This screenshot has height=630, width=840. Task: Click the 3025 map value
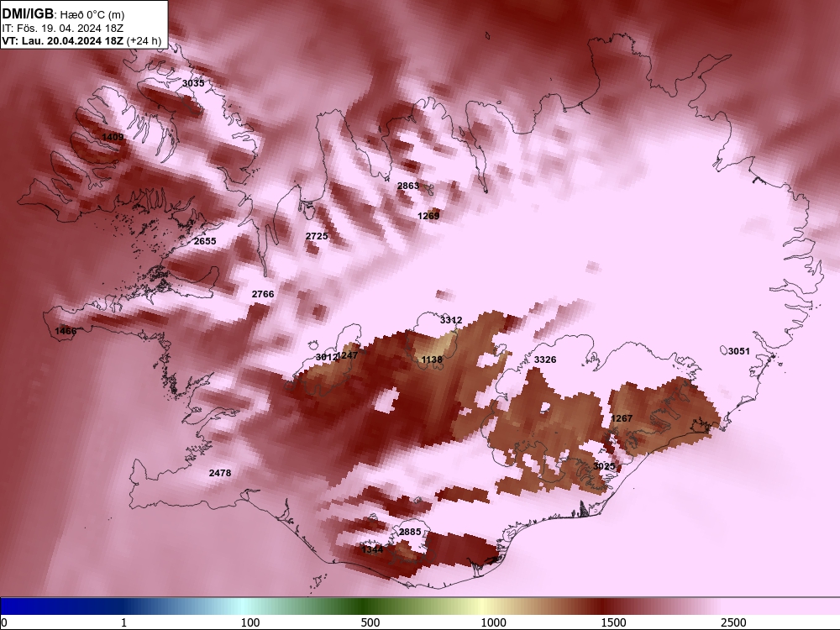[604, 466]
